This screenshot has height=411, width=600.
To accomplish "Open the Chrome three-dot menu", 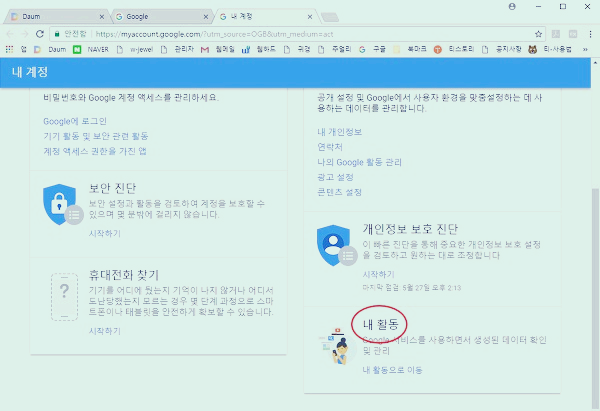I will coord(590,34).
